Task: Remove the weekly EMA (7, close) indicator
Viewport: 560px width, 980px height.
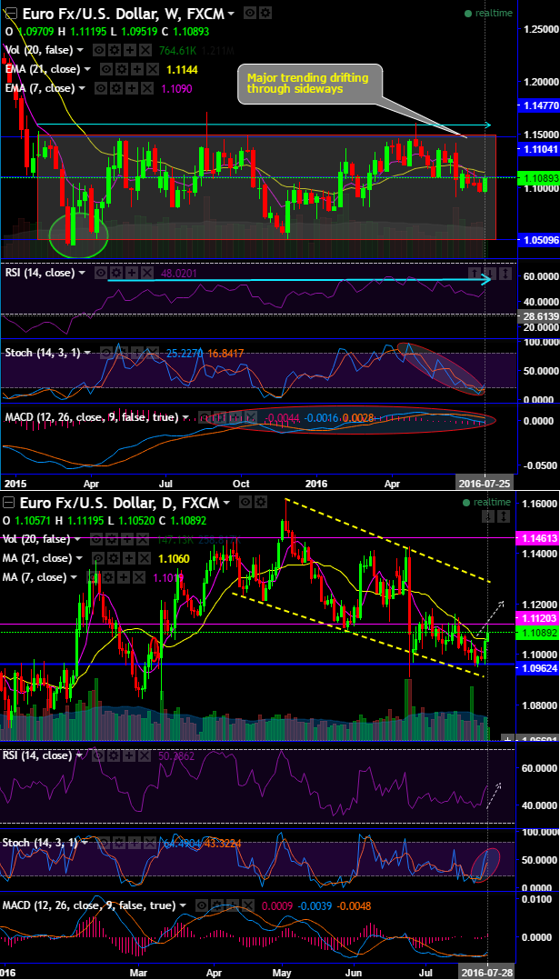Action: click(145, 88)
